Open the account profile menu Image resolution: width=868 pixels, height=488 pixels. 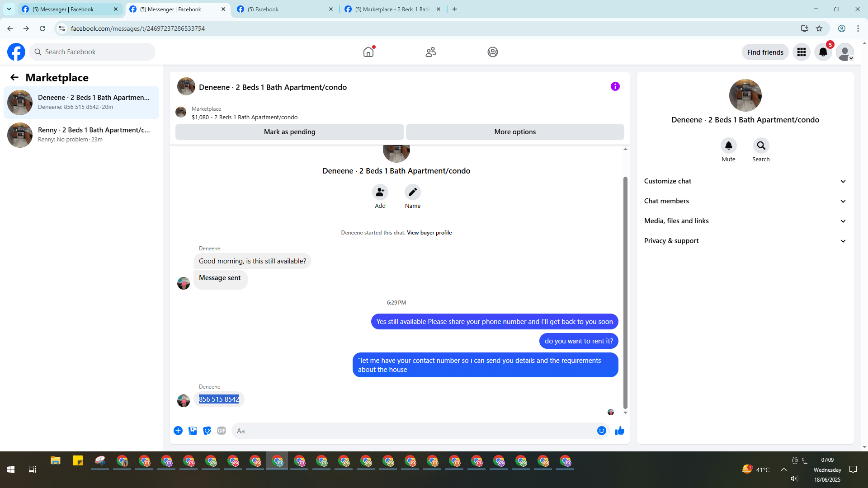pyautogui.click(x=845, y=52)
